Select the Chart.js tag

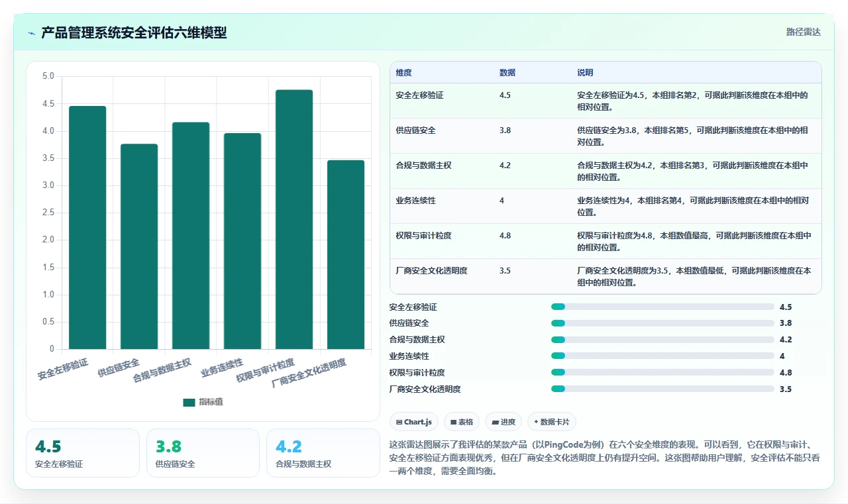(x=414, y=422)
